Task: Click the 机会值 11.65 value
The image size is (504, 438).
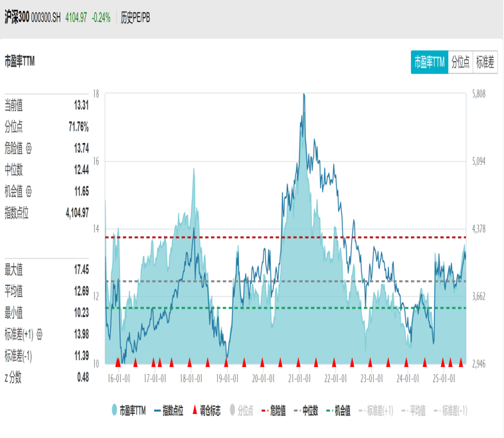Action: pos(81,191)
